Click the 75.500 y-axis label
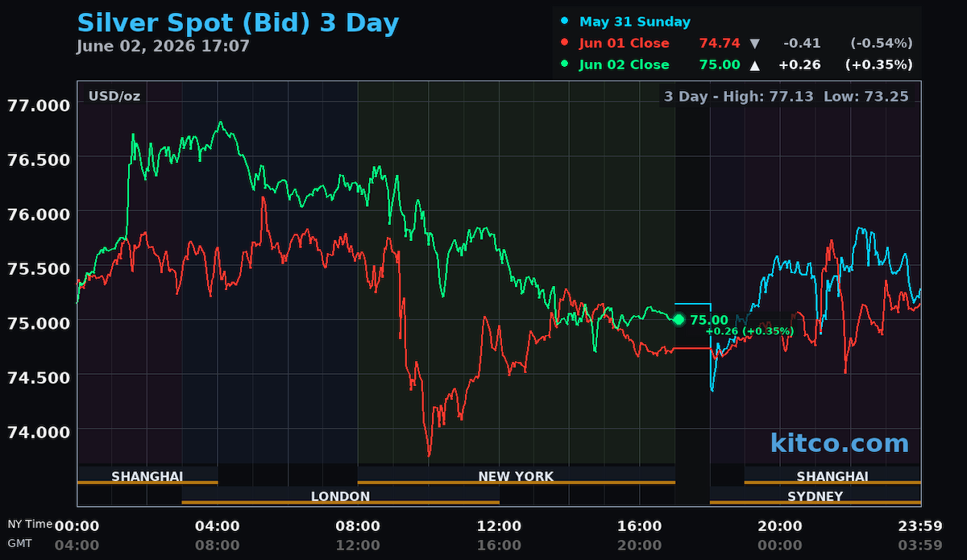This screenshot has width=967, height=560. coord(39,268)
